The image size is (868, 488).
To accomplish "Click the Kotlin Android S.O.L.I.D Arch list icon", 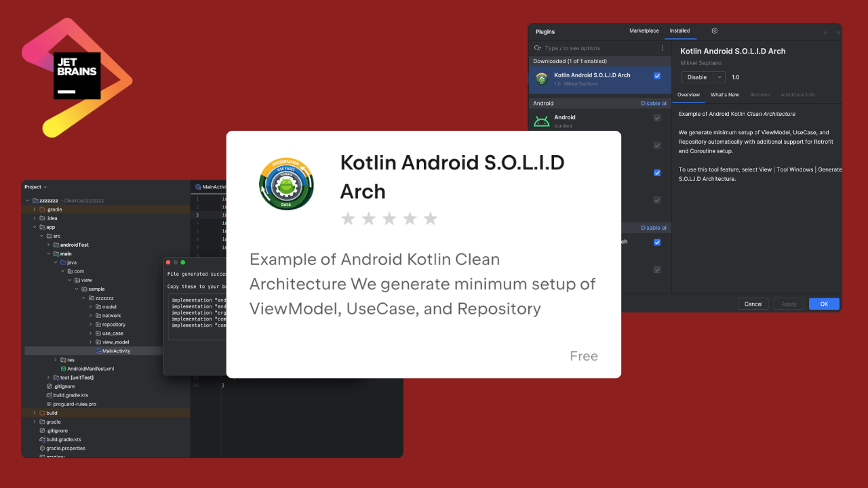I will [x=541, y=79].
